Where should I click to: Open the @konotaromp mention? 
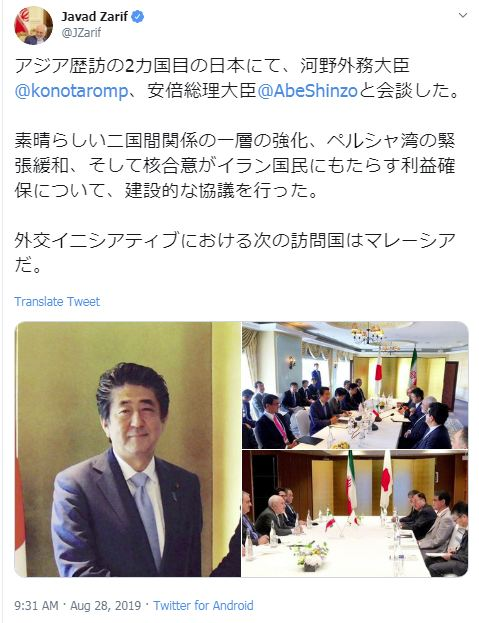point(71,91)
